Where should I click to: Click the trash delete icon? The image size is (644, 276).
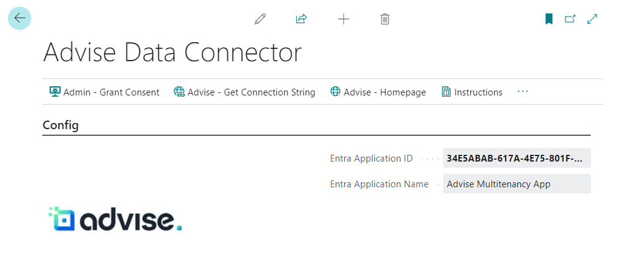[x=385, y=19]
